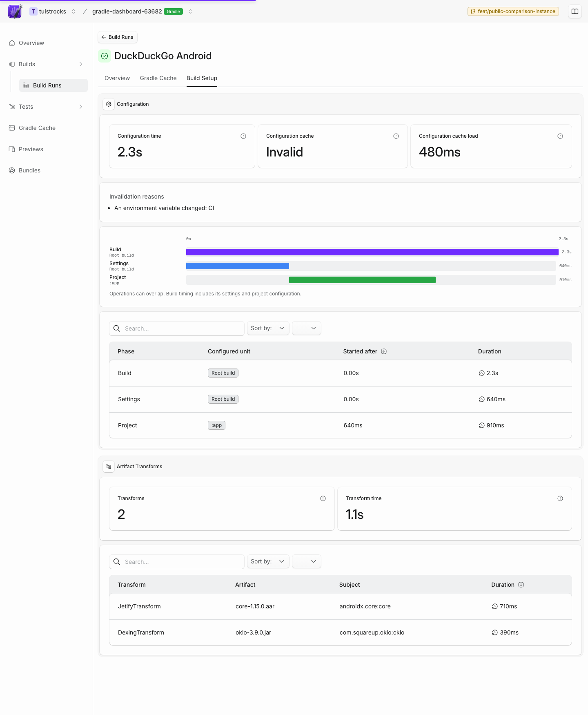This screenshot has height=715, width=588.
Task: Click the JetifyTransform row name
Action: coord(139,606)
